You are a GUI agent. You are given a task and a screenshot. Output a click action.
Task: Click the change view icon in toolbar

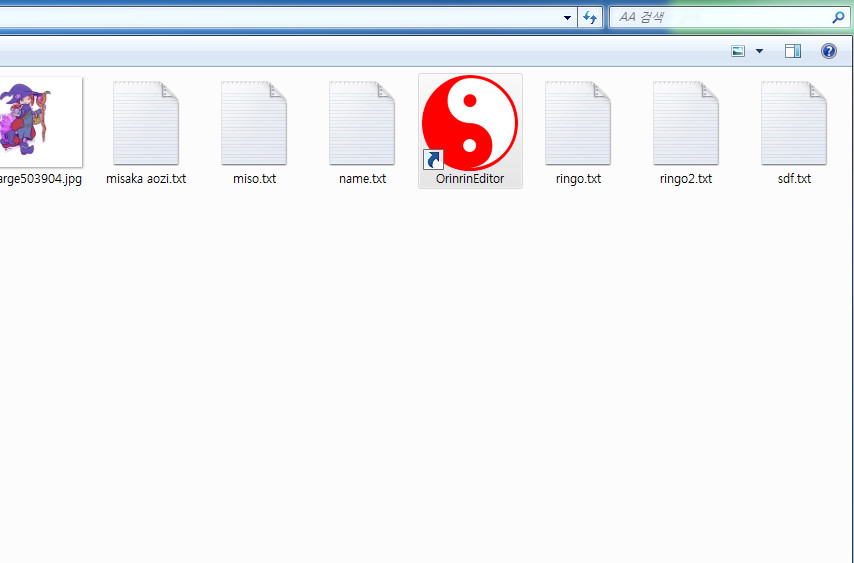pyautogui.click(x=739, y=51)
